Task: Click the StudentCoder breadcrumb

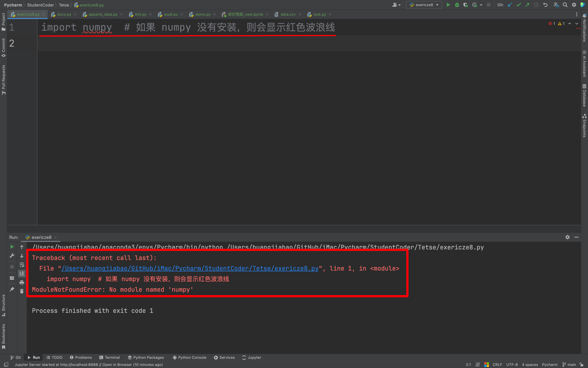Action: point(40,5)
